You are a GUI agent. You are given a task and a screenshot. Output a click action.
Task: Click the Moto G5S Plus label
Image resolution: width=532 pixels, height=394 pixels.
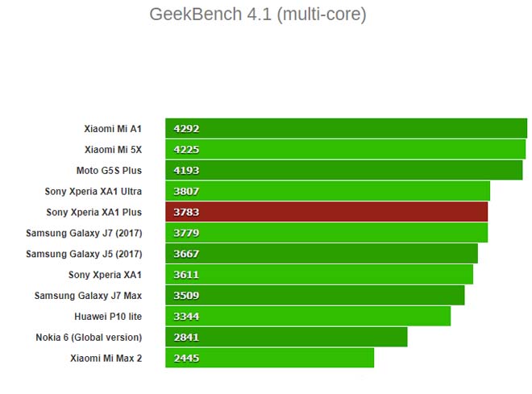109,170
